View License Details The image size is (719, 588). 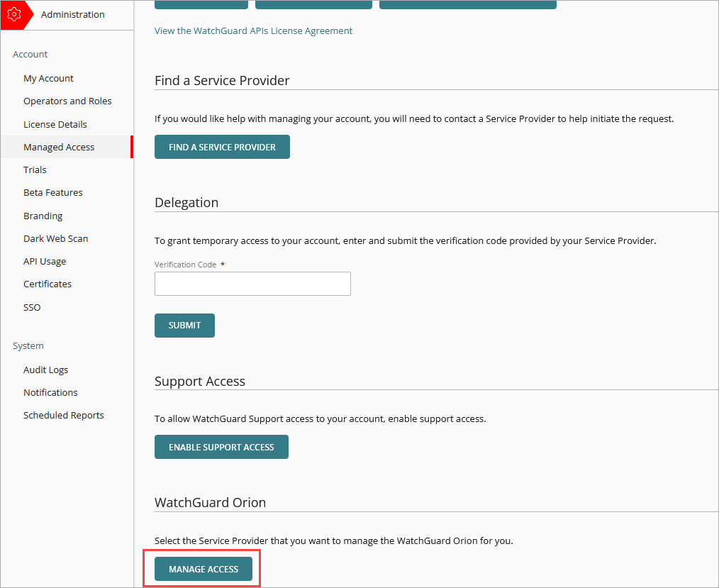(55, 124)
